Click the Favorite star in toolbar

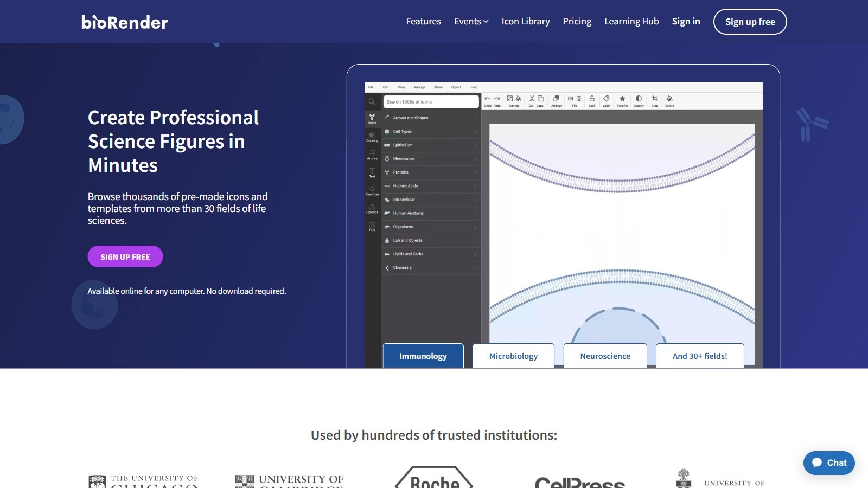point(622,99)
